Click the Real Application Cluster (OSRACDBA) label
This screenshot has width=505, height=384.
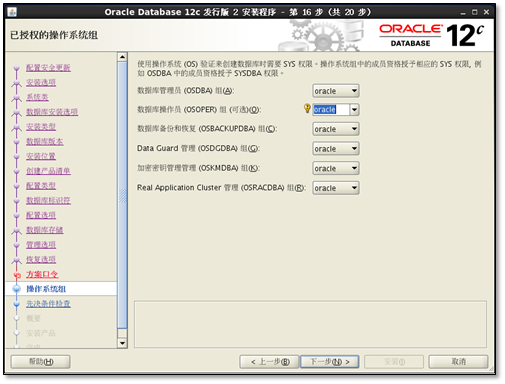(x=221, y=188)
